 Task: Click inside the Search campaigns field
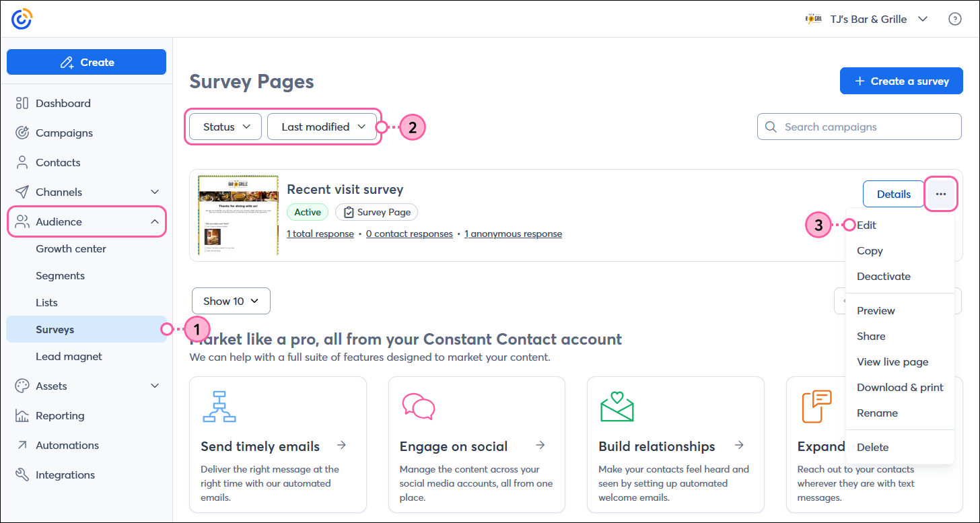[859, 127]
